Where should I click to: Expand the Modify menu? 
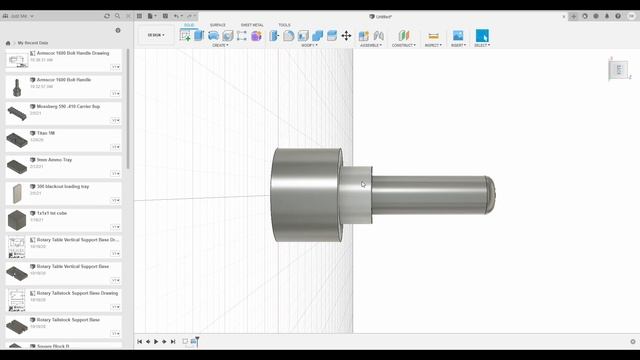(x=309, y=45)
